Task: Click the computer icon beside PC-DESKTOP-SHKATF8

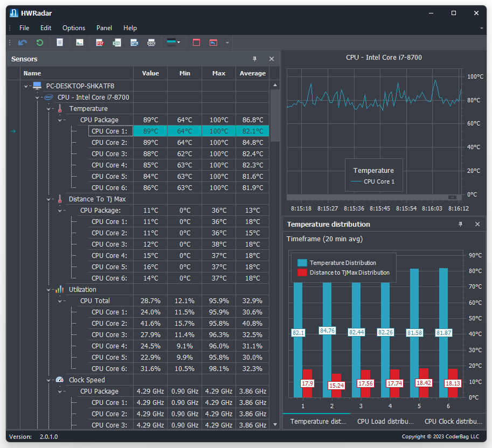Action: 37,86
